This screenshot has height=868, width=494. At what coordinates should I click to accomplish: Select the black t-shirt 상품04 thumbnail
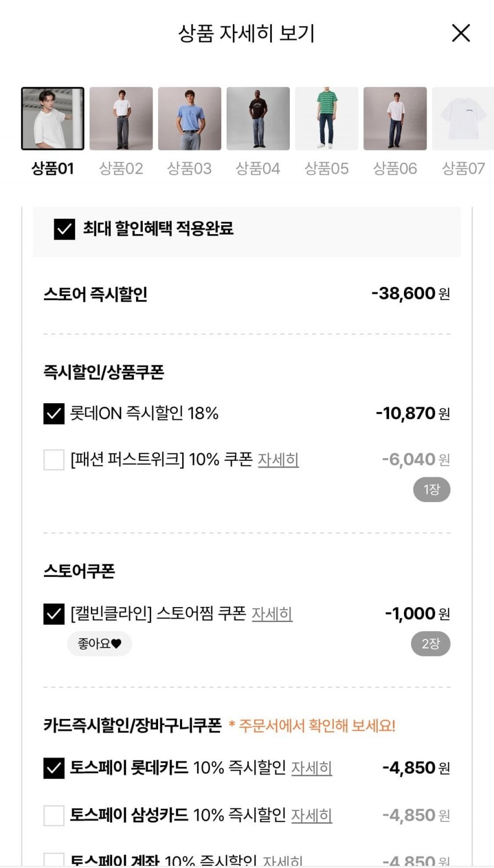click(x=258, y=119)
